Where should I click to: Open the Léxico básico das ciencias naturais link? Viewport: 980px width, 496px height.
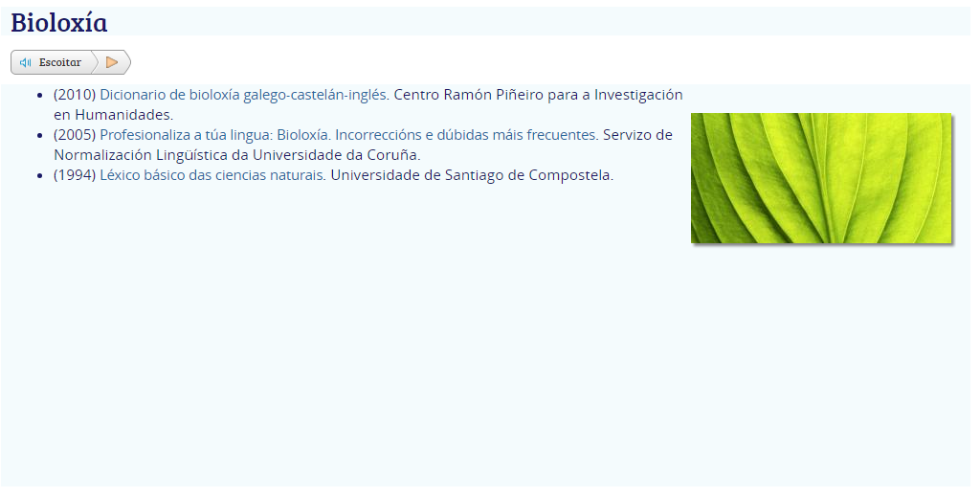click(x=212, y=175)
